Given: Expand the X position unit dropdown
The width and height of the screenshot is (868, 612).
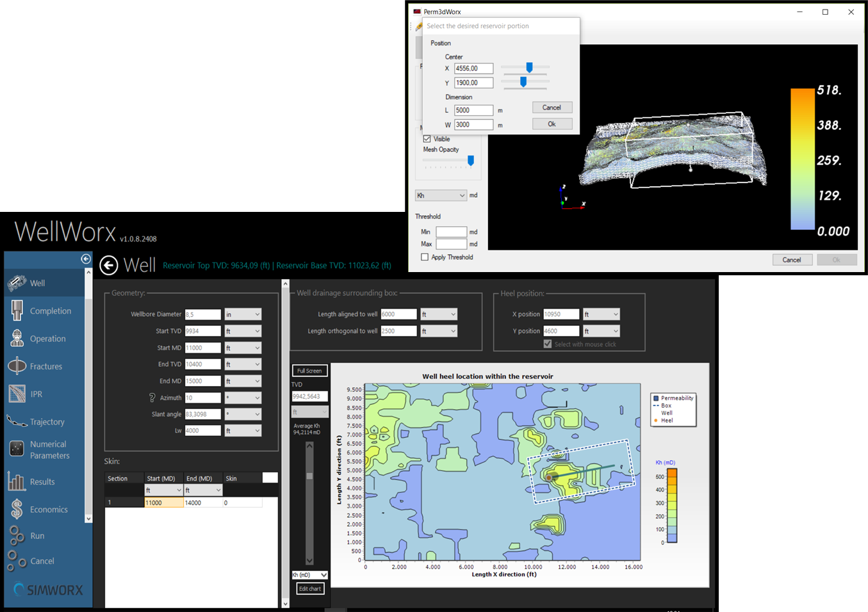Looking at the screenshot, I should [601, 314].
